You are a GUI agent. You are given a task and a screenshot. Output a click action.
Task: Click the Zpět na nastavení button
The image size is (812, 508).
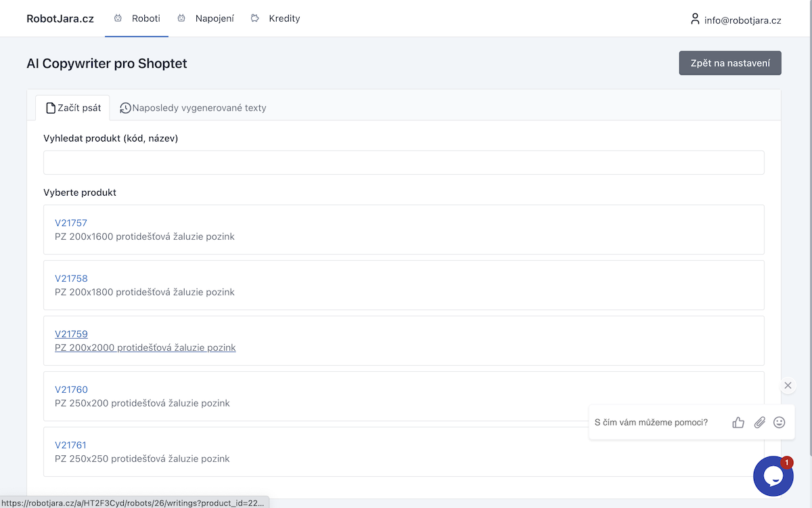(x=730, y=63)
